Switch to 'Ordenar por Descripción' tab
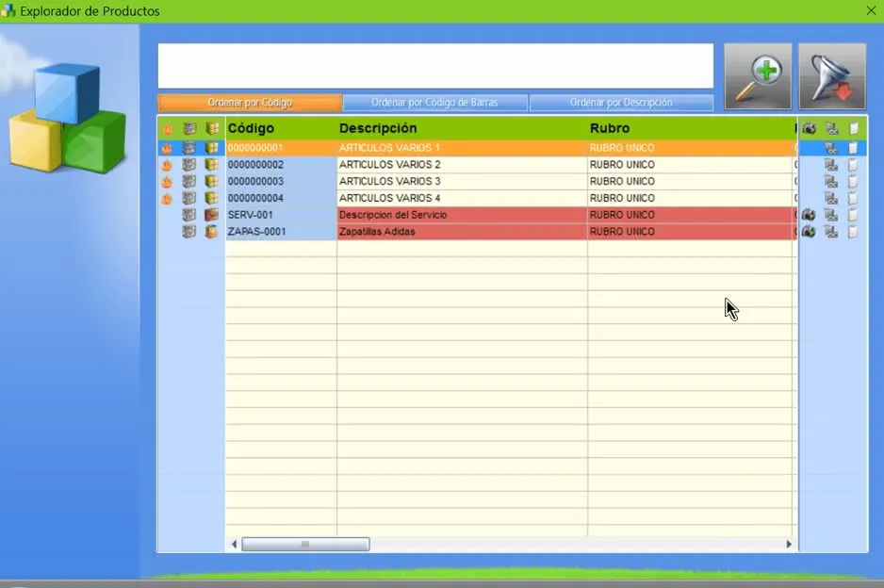This screenshot has width=884, height=588. (621, 103)
